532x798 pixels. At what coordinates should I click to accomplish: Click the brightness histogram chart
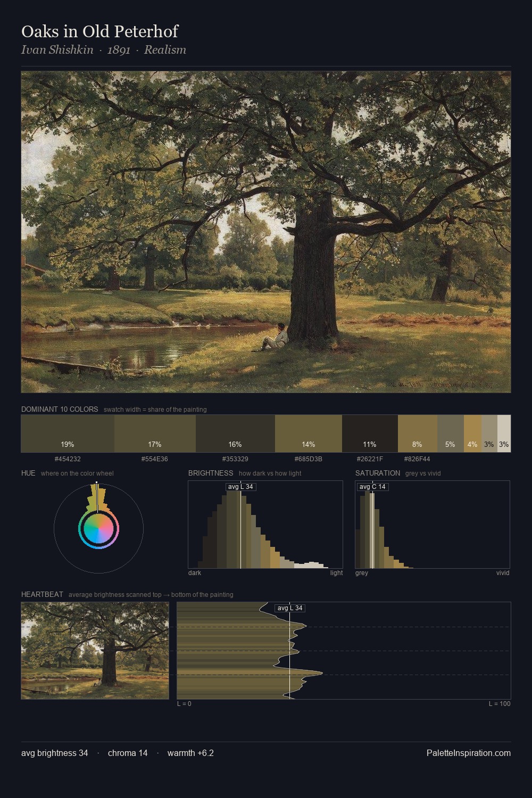265,525
